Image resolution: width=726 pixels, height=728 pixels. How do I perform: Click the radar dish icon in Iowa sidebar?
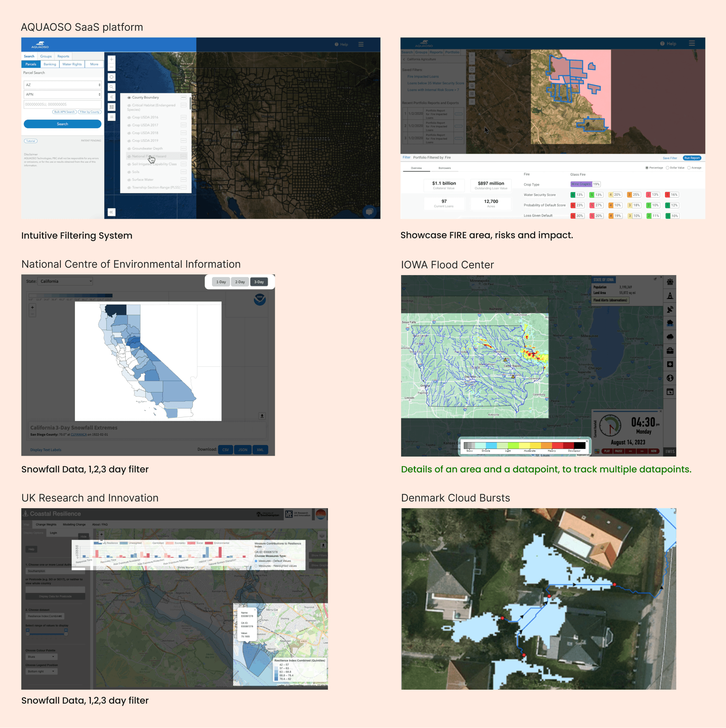(670, 309)
